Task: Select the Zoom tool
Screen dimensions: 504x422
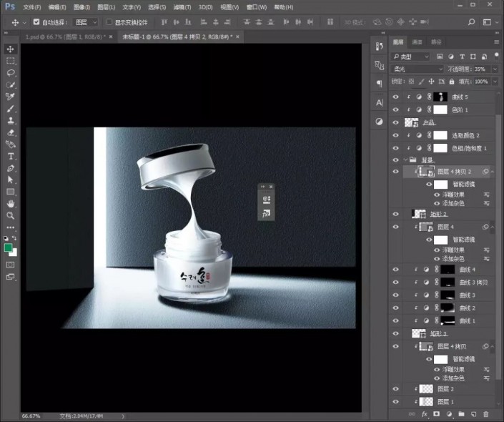Action: tap(10, 215)
